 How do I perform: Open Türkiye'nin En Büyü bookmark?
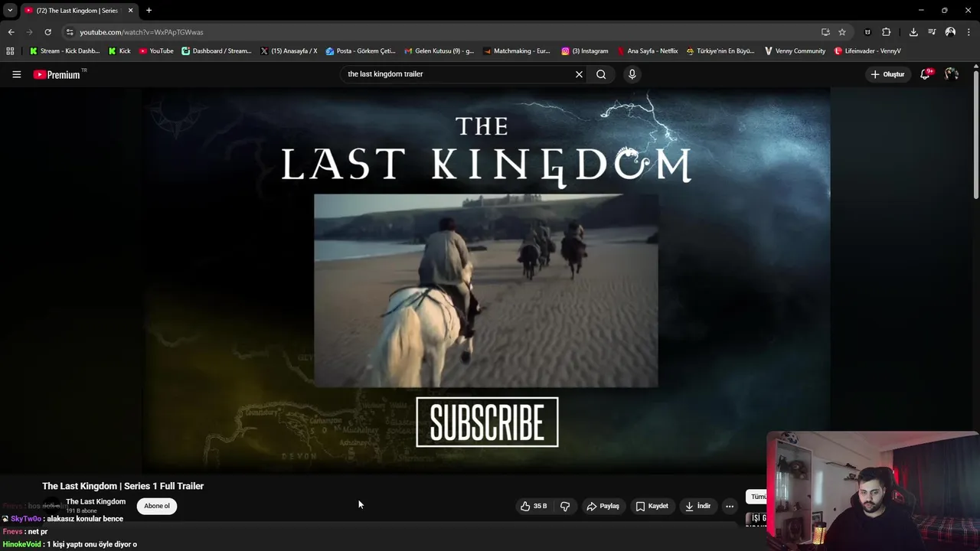(720, 51)
